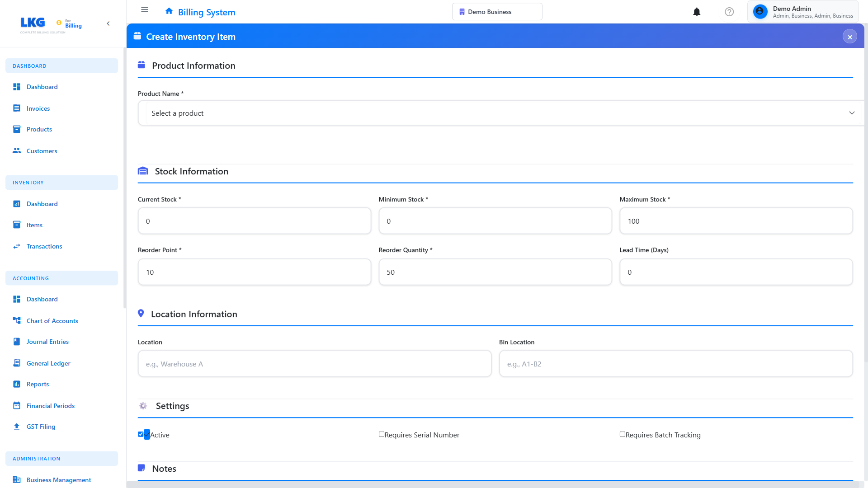The width and height of the screenshot is (868, 488).
Task: Open Business Management page
Action: coord(59,480)
